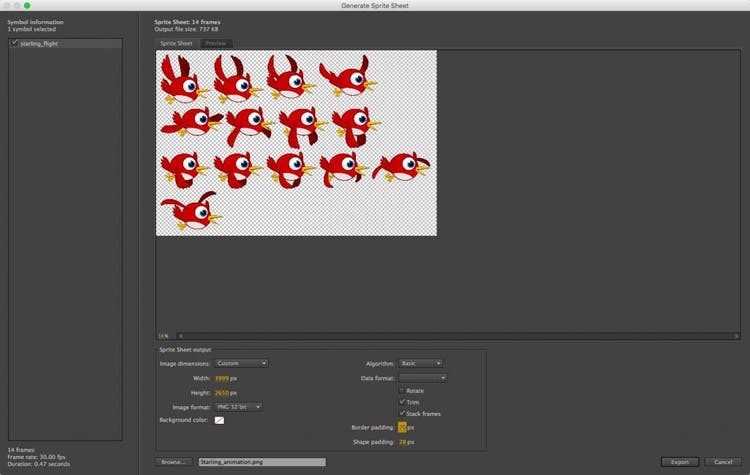
Task: Open the Background color swatch
Action: point(219,420)
